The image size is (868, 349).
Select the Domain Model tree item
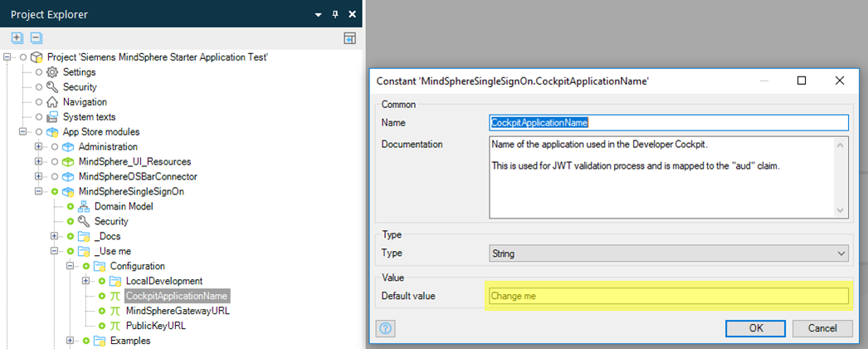click(124, 207)
